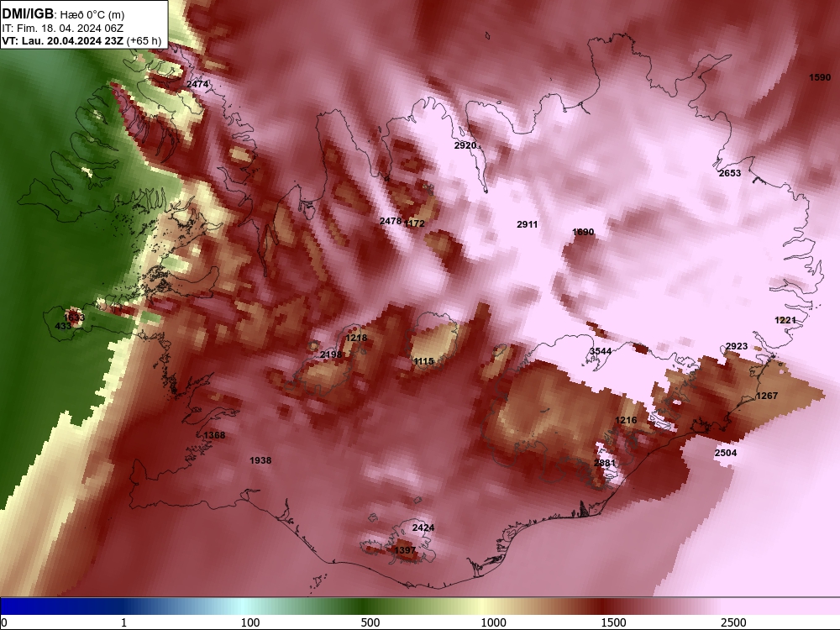The width and height of the screenshot is (840, 630).
Task: Click the map value 3544
Action: pyautogui.click(x=601, y=351)
